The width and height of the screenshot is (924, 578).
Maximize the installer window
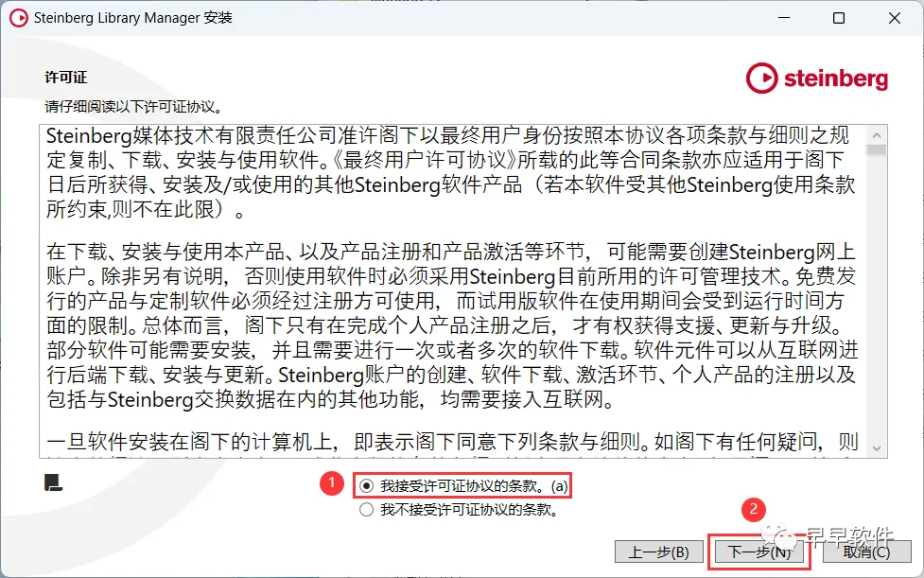click(839, 18)
